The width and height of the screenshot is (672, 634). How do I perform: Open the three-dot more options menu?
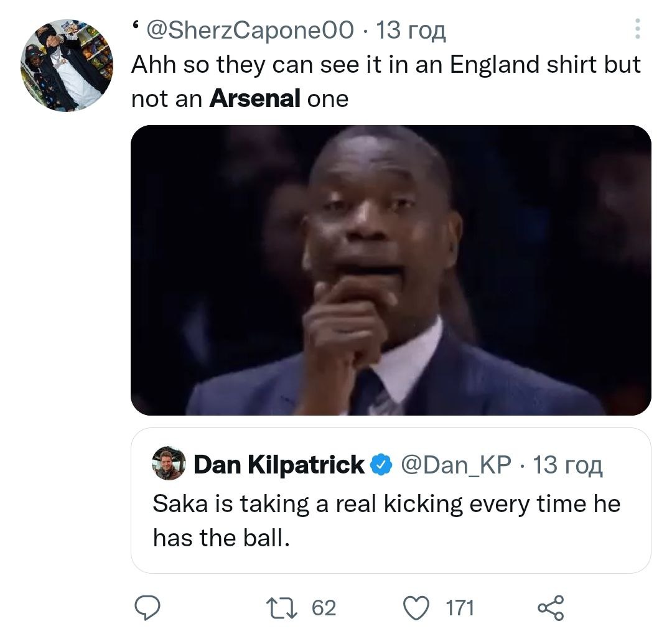tap(637, 29)
